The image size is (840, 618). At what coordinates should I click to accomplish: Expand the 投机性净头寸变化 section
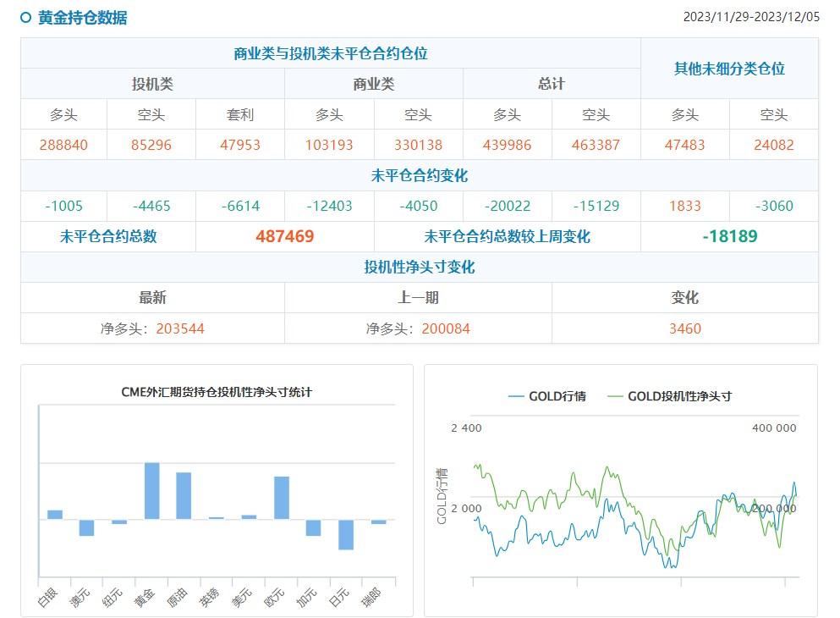[x=420, y=267]
